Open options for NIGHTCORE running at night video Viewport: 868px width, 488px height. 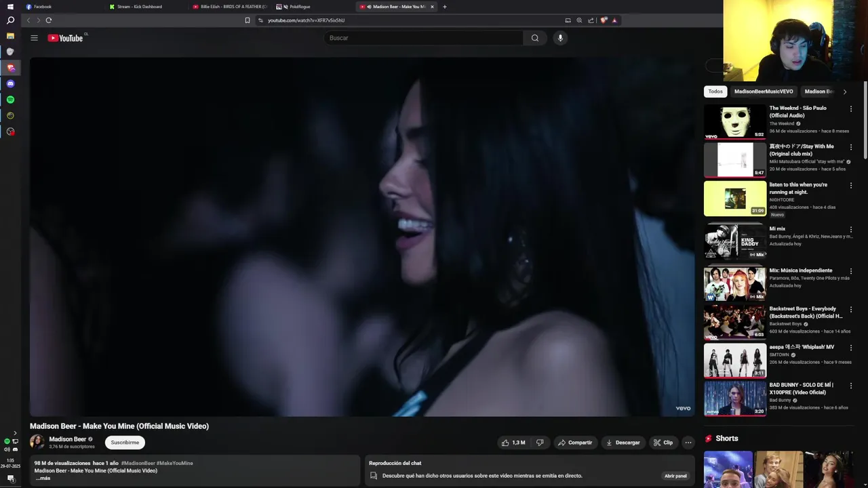point(850,185)
